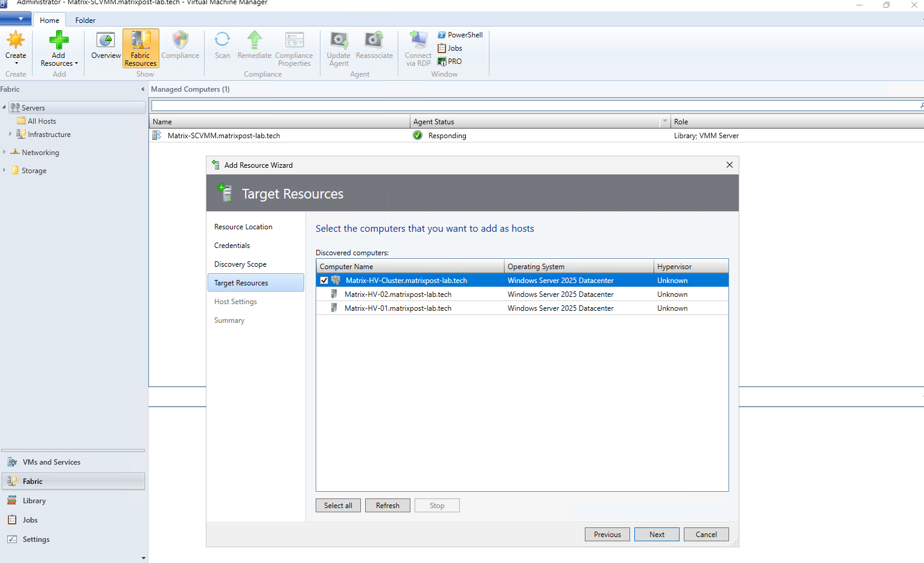This screenshot has height=563, width=924.
Task: Click the Managed Computers search field
Action: (534, 106)
